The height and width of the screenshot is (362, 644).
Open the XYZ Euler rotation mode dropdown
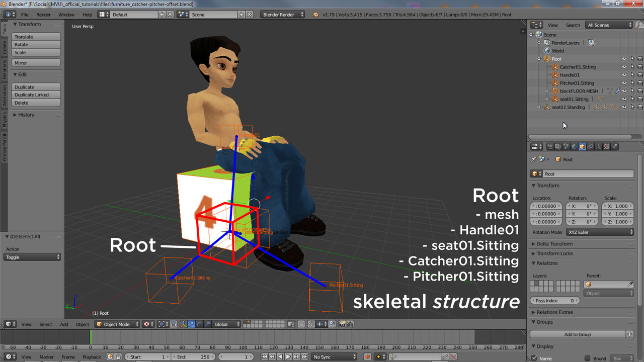click(600, 232)
